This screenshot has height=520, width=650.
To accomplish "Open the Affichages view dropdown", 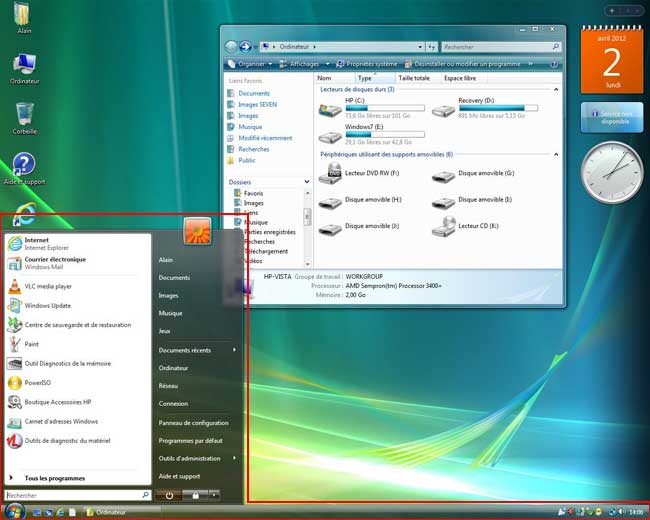I will tap(305, 64).
